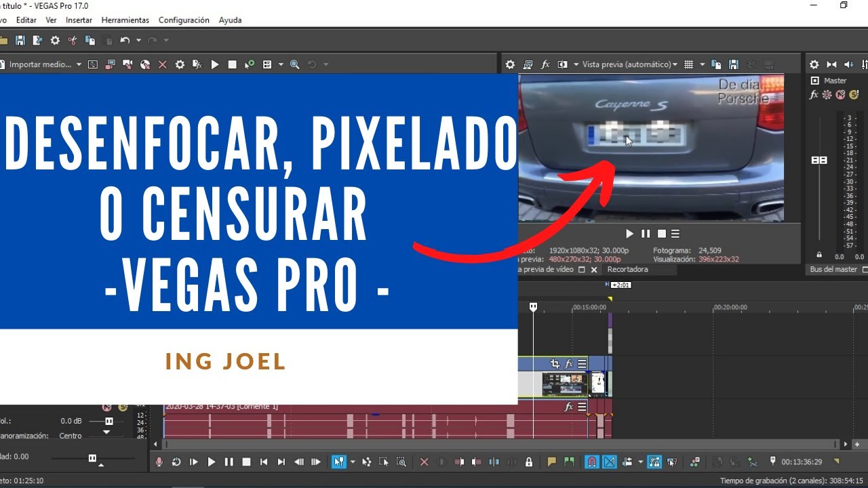Viewport: 868px width, 488px height.
Task: Open the undo history dropdown arrow
Action: [x=138, y=41]
